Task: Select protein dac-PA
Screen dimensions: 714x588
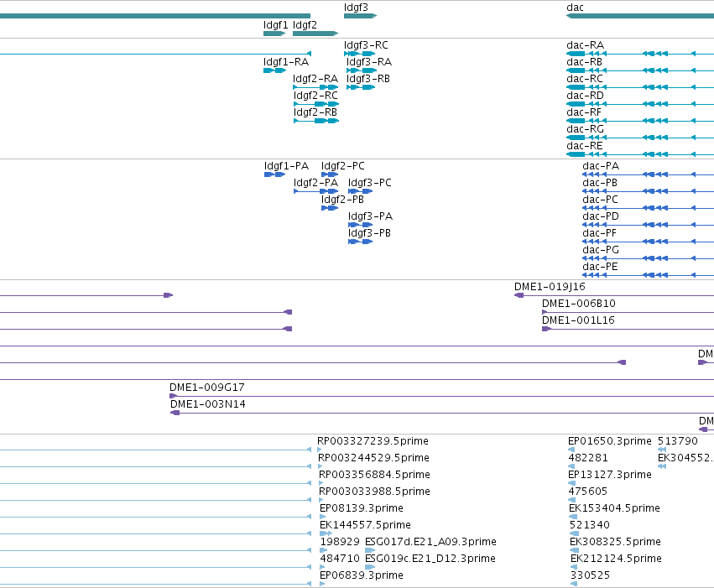Action: click(x=601, y=166)
